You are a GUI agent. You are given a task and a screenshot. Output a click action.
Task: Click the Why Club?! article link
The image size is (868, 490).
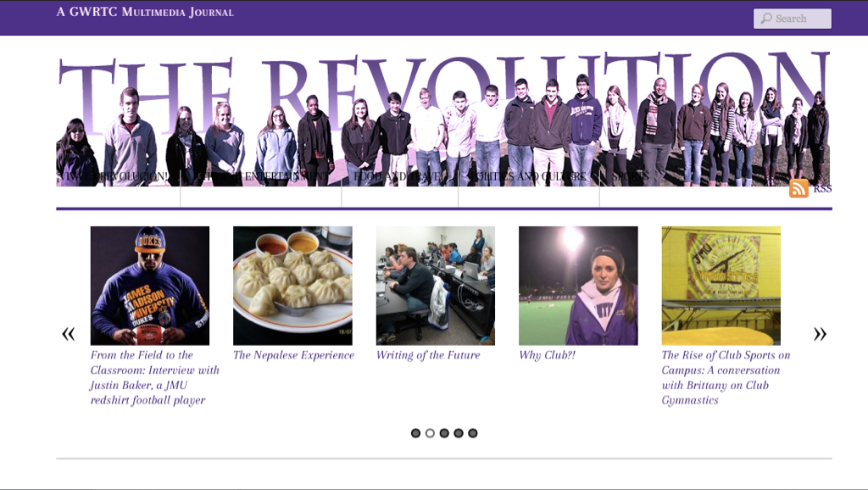(x=547, y=355)
